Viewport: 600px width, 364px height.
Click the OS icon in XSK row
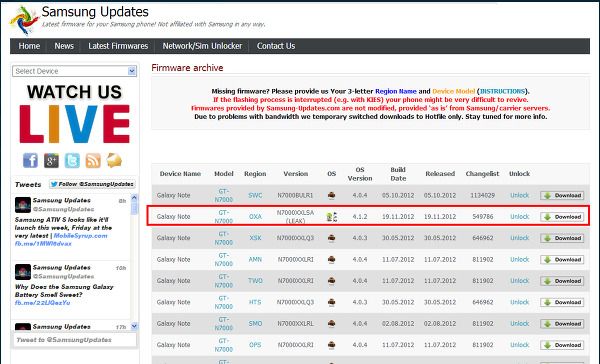[x=331, y=238]
